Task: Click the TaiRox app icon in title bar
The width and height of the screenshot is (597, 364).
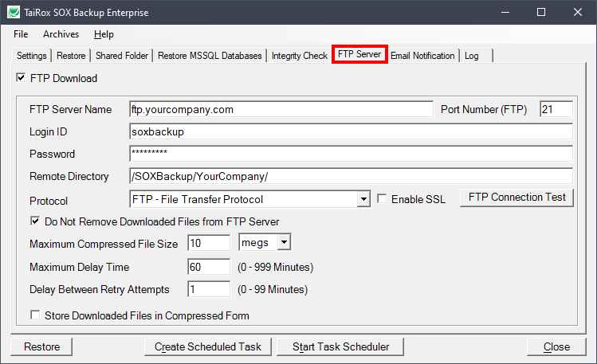Action: [14, 12]
